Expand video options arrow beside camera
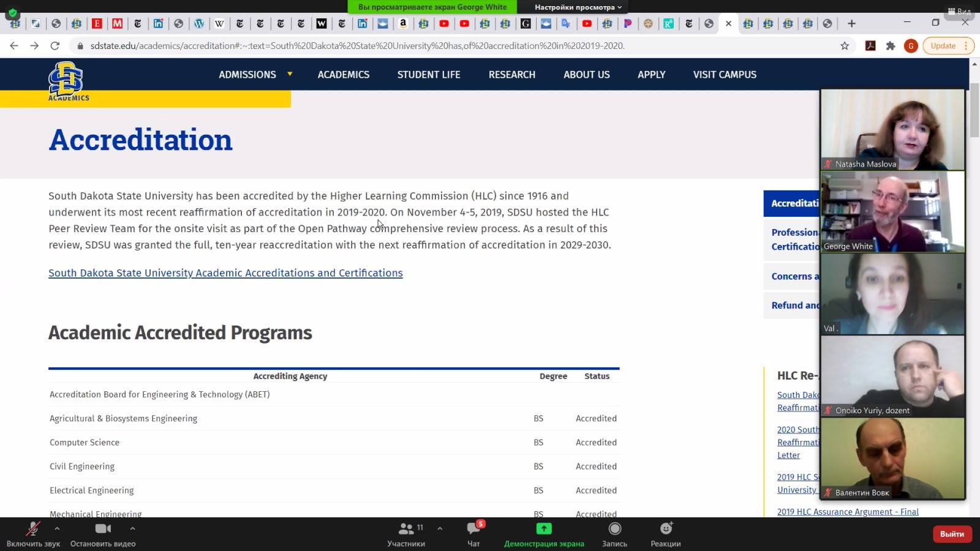The image size is (980, 551). pos(132,528)
